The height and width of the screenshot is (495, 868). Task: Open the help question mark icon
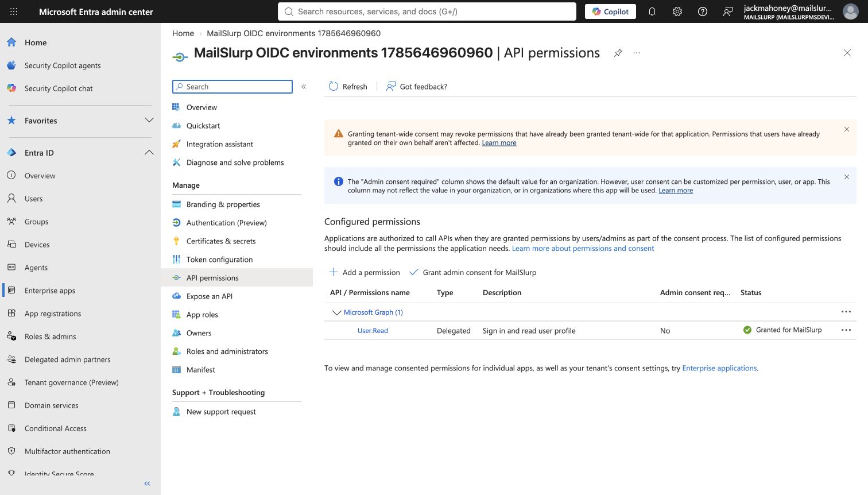[703, 11]
